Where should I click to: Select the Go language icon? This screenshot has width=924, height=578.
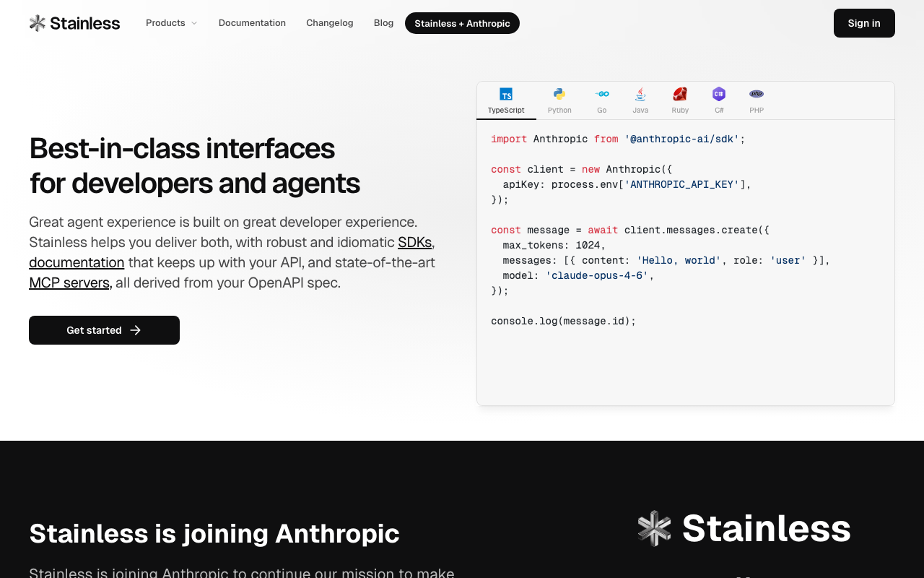602,94
